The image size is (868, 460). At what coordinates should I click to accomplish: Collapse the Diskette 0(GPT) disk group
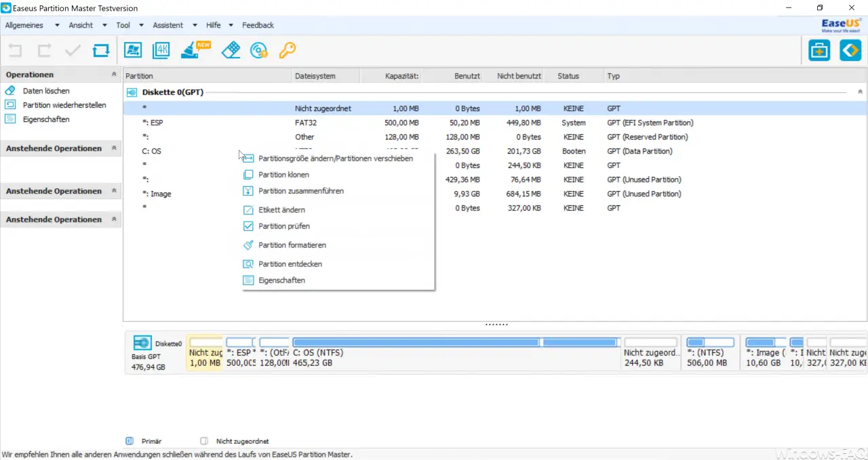(861, 92)
